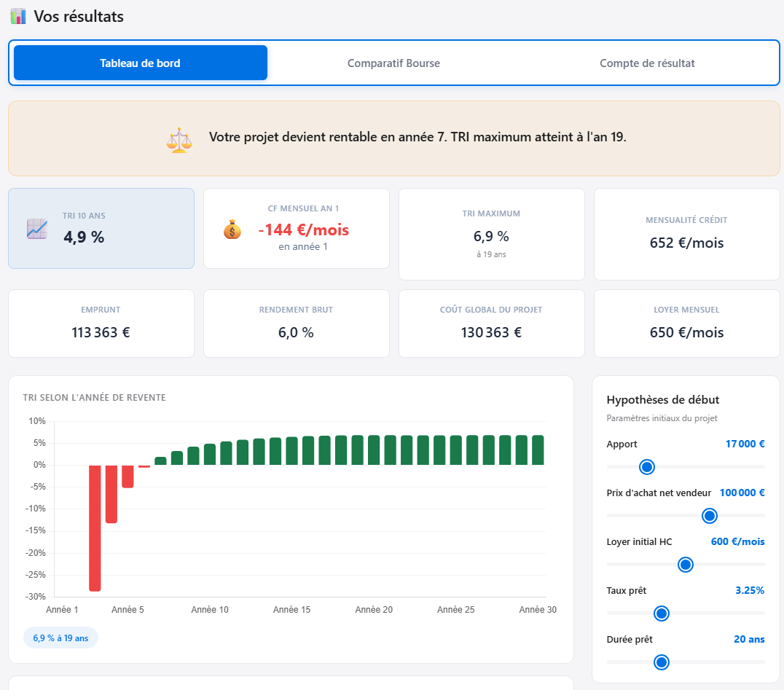Screen dimensions: 784x690
Task: Adjust the Apport slider handle
Action: click(x=647, y=467)
